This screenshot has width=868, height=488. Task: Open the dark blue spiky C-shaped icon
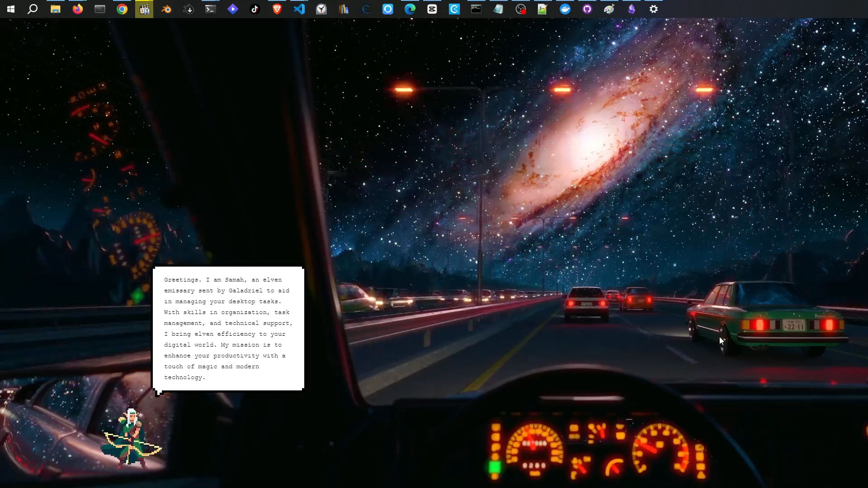point(366,9)
